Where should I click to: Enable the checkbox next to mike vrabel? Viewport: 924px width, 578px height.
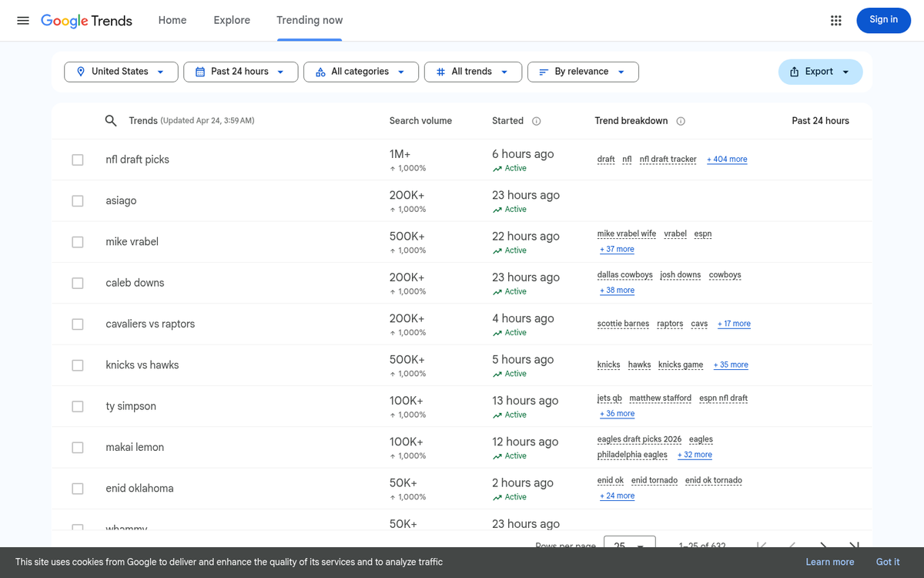click(77, 241)
